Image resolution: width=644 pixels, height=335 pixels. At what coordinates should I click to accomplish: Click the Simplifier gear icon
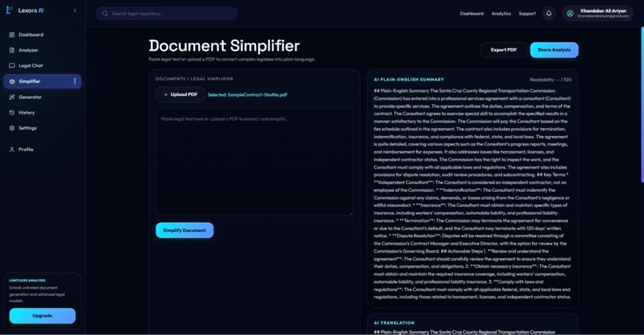(12, 82)
